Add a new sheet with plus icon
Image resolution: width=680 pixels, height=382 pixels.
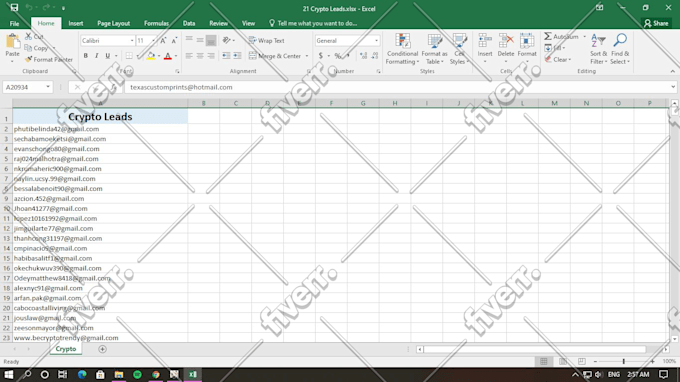102,349
